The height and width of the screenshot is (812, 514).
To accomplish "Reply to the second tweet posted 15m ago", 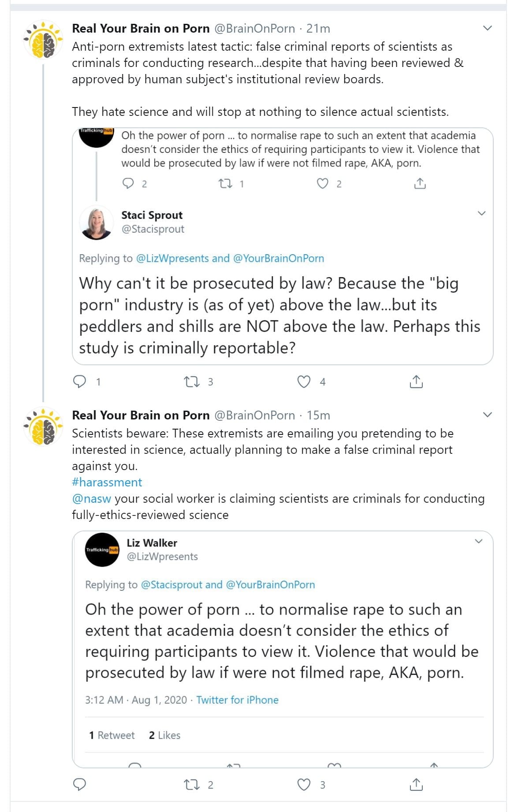I will tap(79, 784).
